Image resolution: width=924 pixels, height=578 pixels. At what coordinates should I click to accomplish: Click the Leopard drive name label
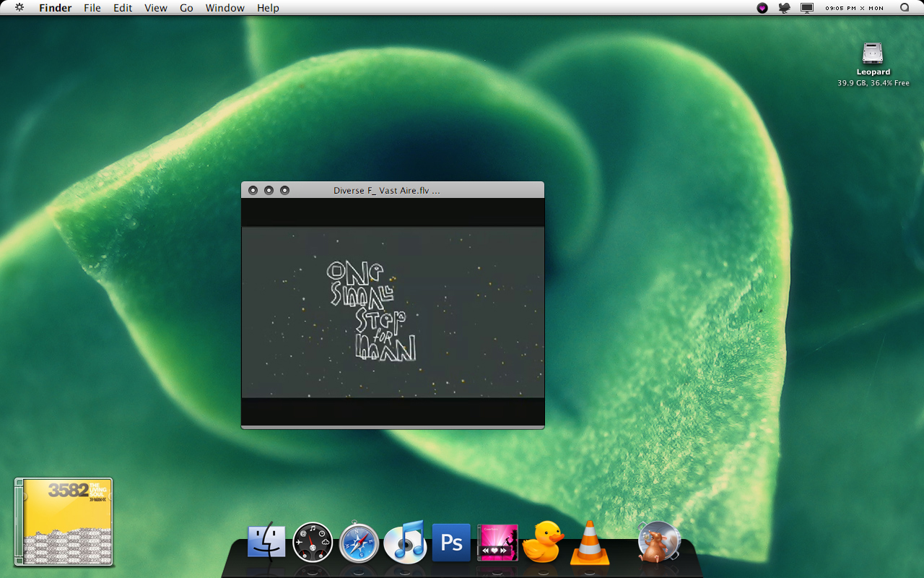[873, 72]
